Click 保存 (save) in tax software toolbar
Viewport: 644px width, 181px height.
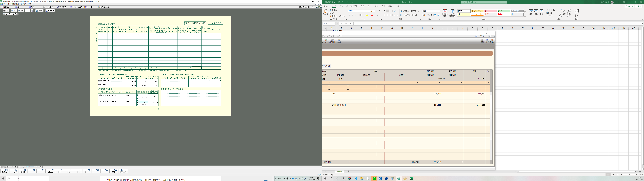[x=31, y=7]
